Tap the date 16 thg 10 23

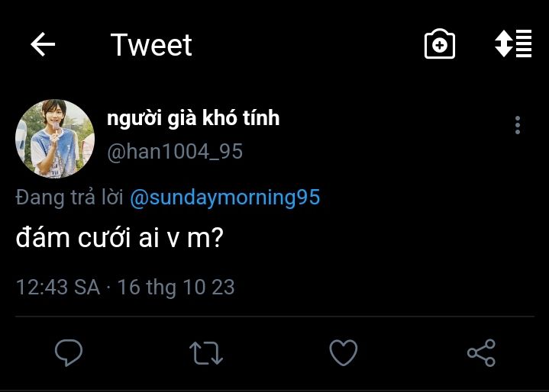coord(176,287)
